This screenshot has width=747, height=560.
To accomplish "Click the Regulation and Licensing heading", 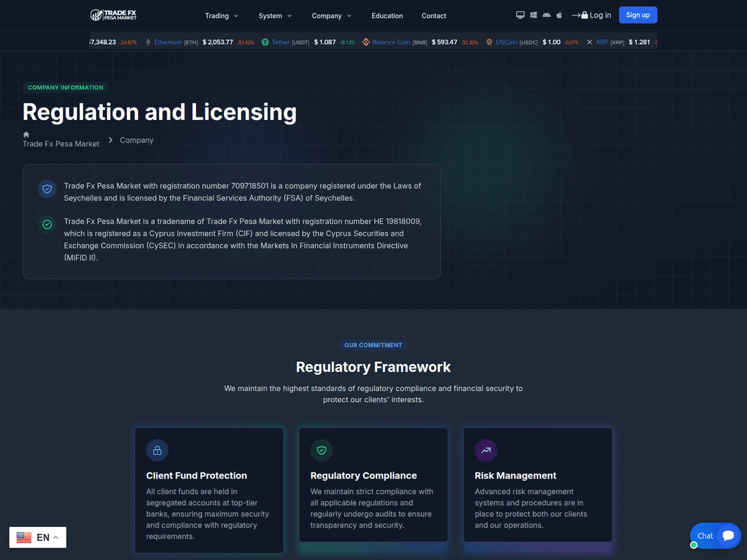I will pos(160,112).
